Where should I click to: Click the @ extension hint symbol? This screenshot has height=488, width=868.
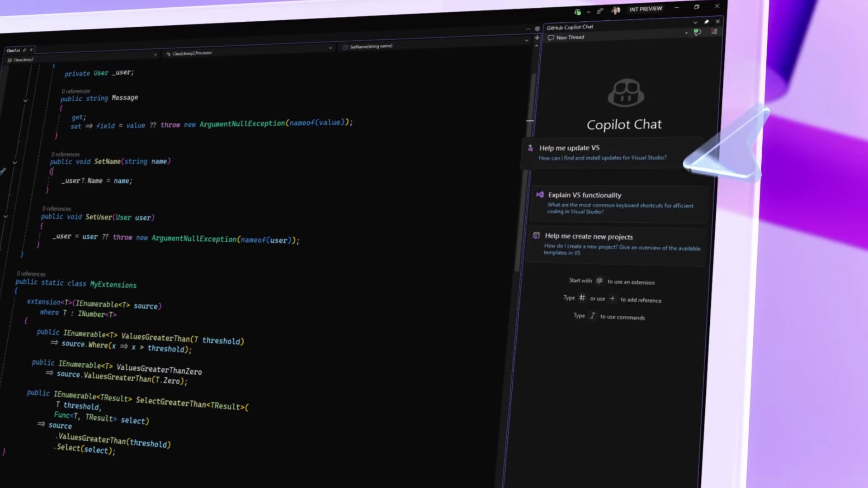[x=599, y=281]
